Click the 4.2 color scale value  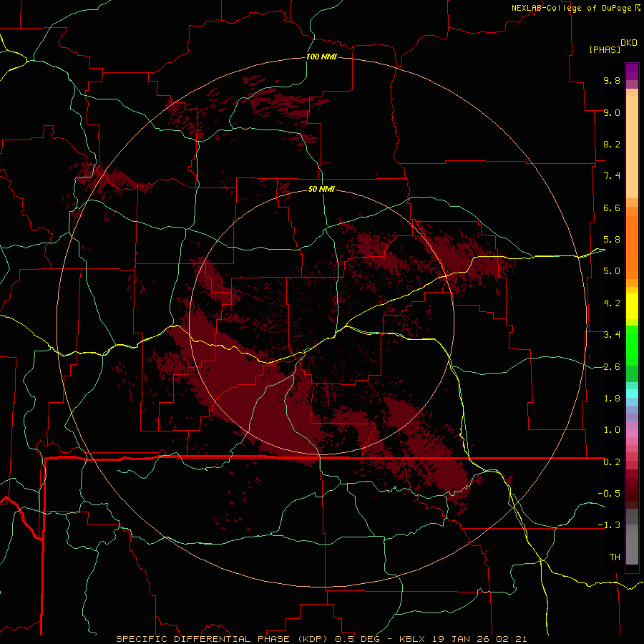612,303
